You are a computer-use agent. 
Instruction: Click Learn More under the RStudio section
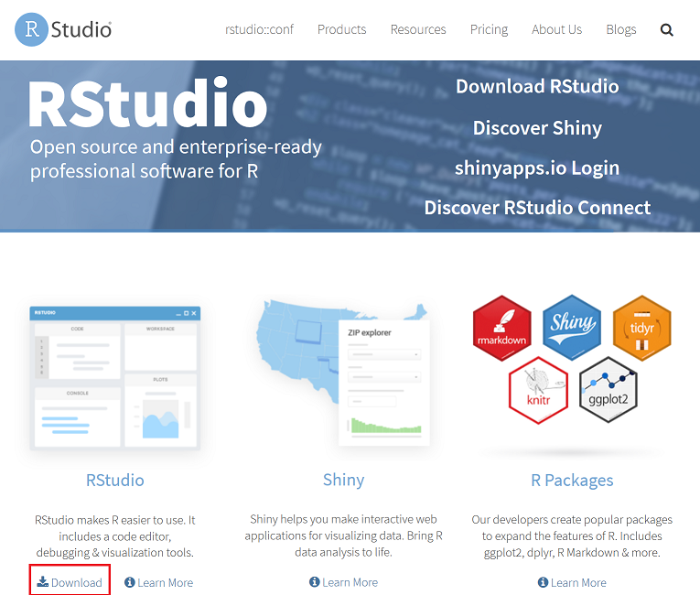click(x=159, y=582)
